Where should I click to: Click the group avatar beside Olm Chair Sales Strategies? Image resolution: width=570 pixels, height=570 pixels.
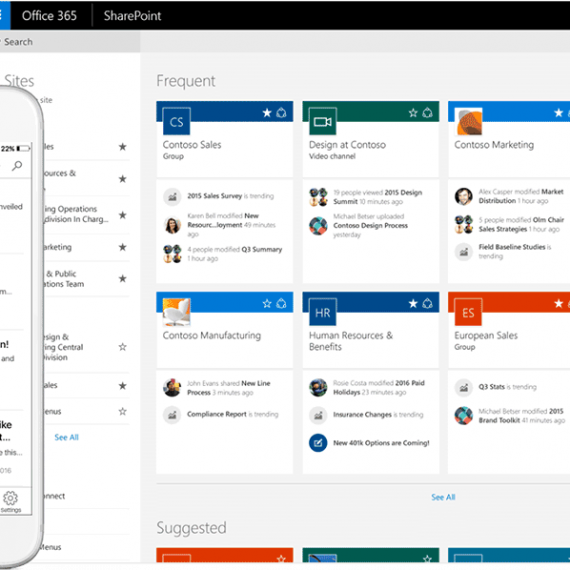click(x=464, y=224)
